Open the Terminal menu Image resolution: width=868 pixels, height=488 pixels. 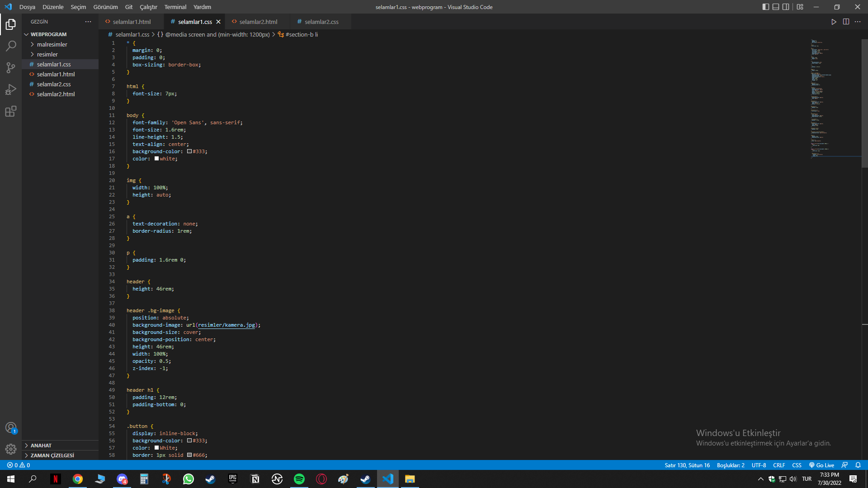tap(175, 7)
